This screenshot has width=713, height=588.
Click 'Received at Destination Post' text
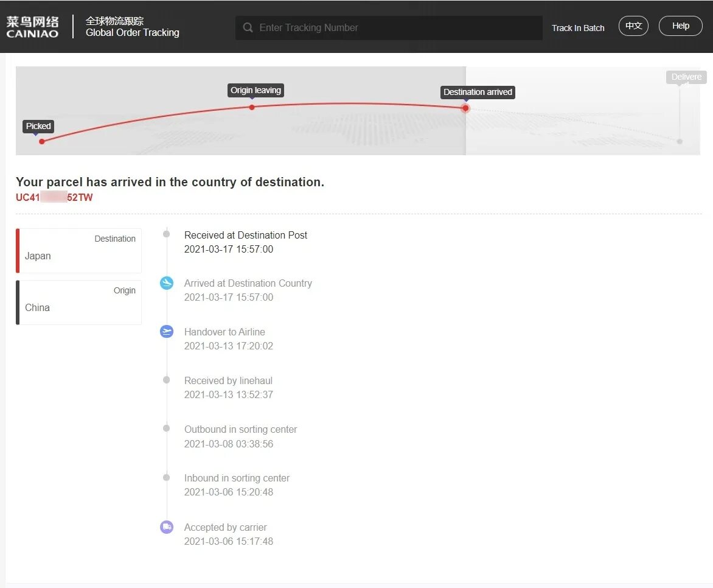246,236
